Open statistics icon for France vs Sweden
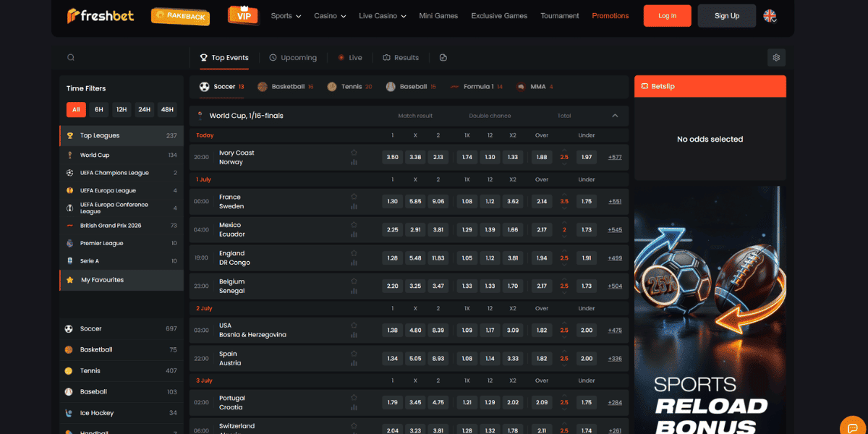 click(354, 206)
